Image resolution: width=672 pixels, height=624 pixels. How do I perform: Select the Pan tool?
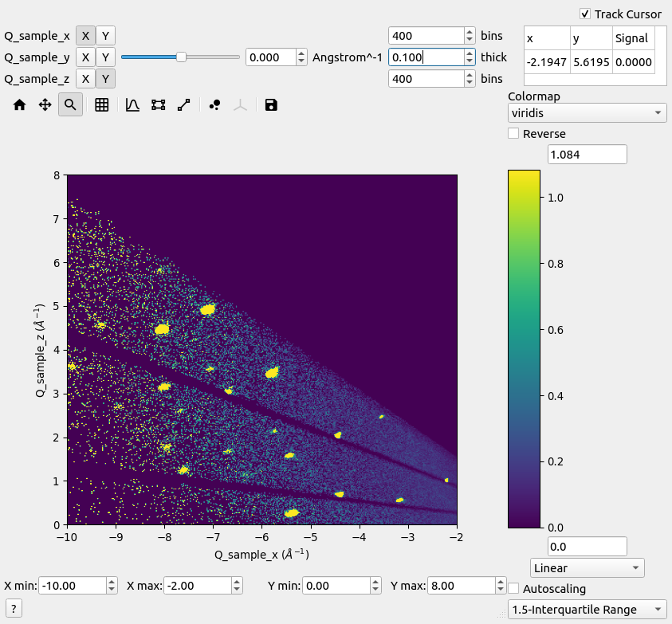tap(45, 104)
